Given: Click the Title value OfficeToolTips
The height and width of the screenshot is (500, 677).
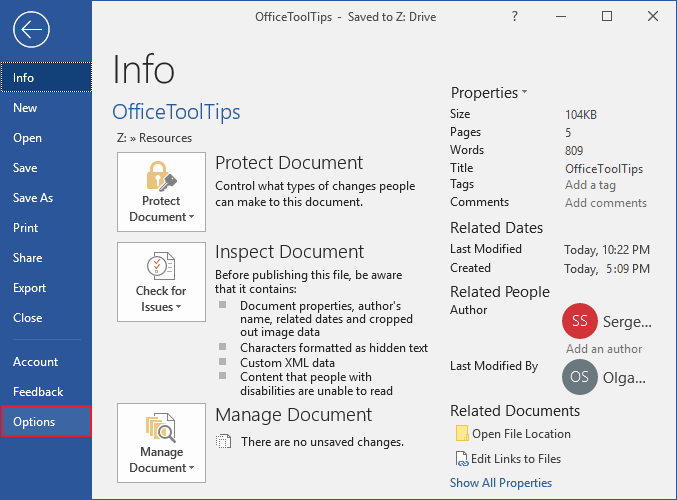Looking at the screenshot, I should 604,169.
